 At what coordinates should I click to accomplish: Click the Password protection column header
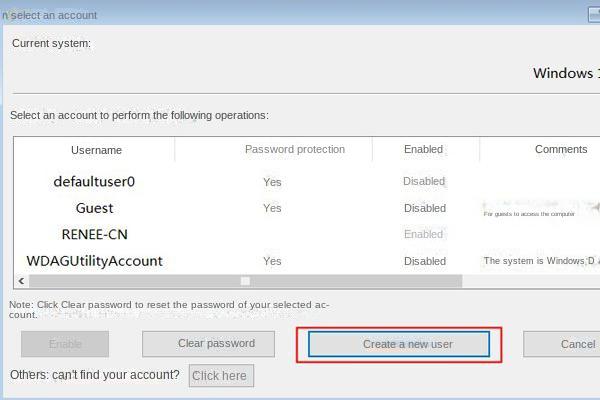(x=274, y=149)
